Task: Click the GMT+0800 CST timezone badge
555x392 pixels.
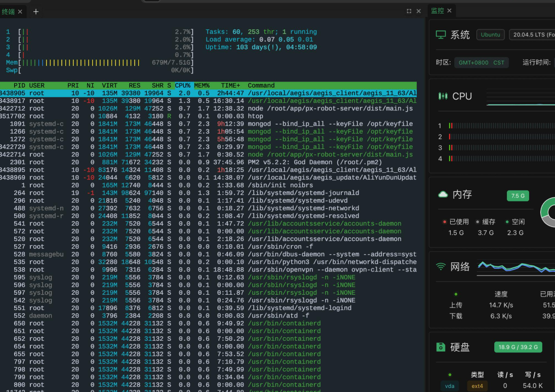Action: (x=481, y=63)
